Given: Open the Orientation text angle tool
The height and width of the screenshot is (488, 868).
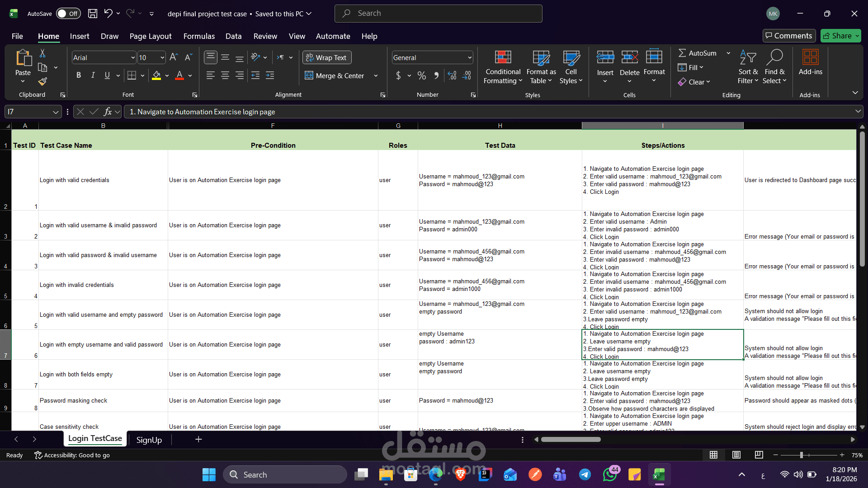Looking at the screenshot, I should (256, 57).
